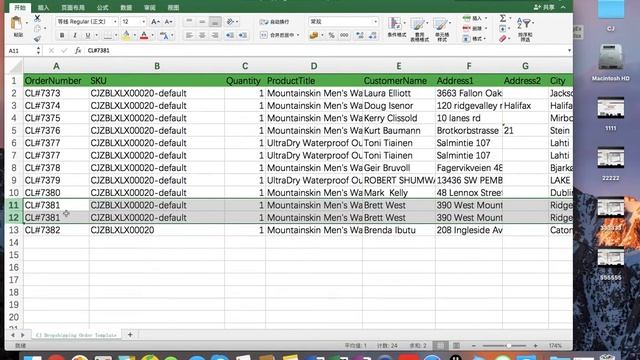Add a new sheet with plus button

point(130,335)
